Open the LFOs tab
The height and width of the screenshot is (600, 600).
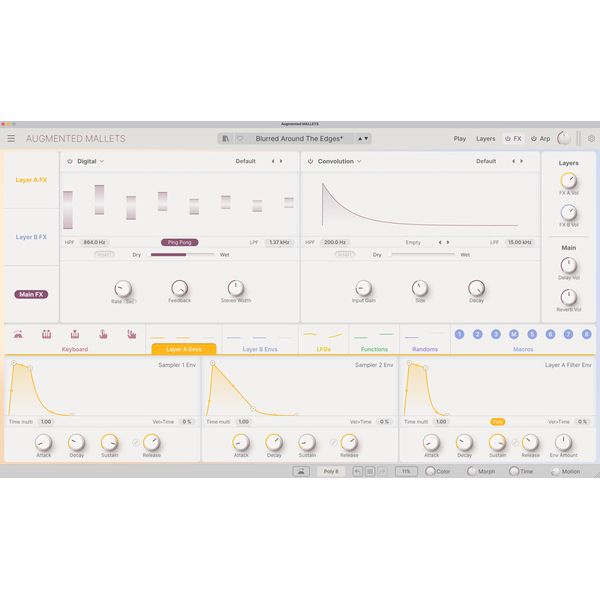point(323,349)
